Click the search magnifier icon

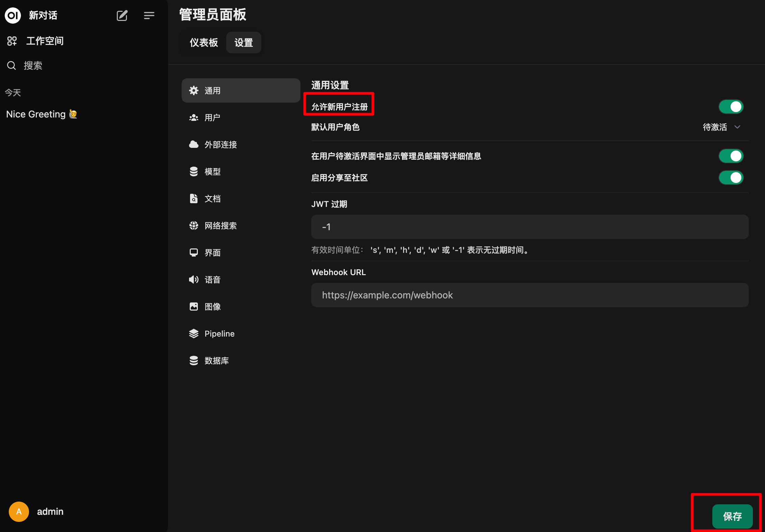click(11, 65)
